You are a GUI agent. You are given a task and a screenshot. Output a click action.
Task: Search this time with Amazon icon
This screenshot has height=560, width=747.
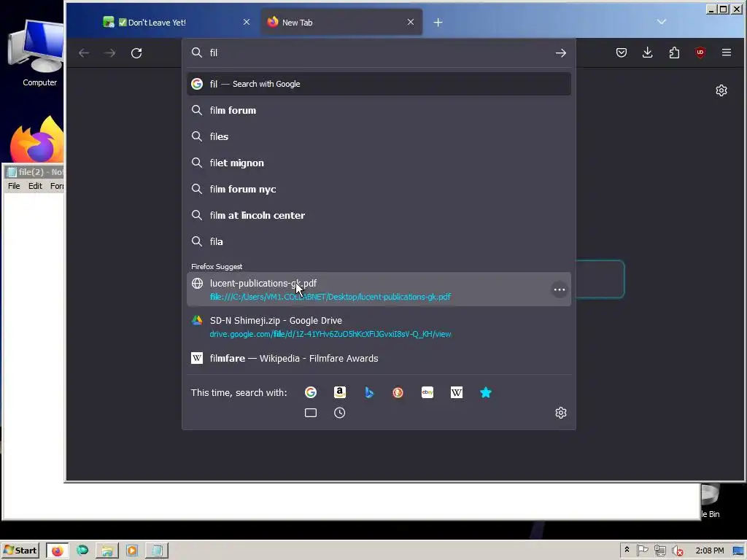340,392
